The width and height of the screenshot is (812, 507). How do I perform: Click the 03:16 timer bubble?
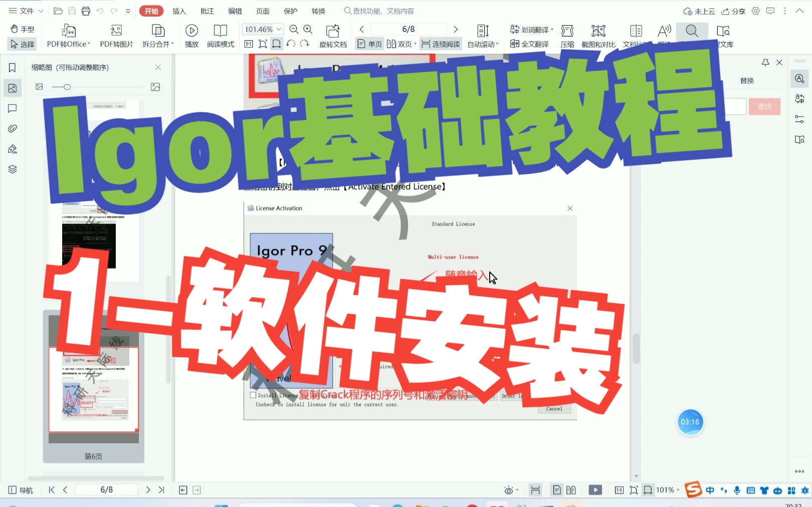click(690, 422)
